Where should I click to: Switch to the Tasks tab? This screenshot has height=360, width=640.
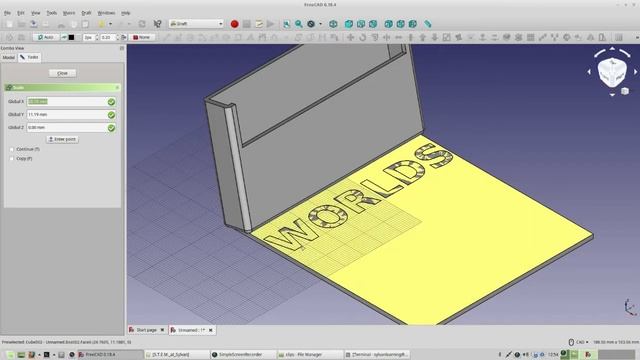pos(29,58)
